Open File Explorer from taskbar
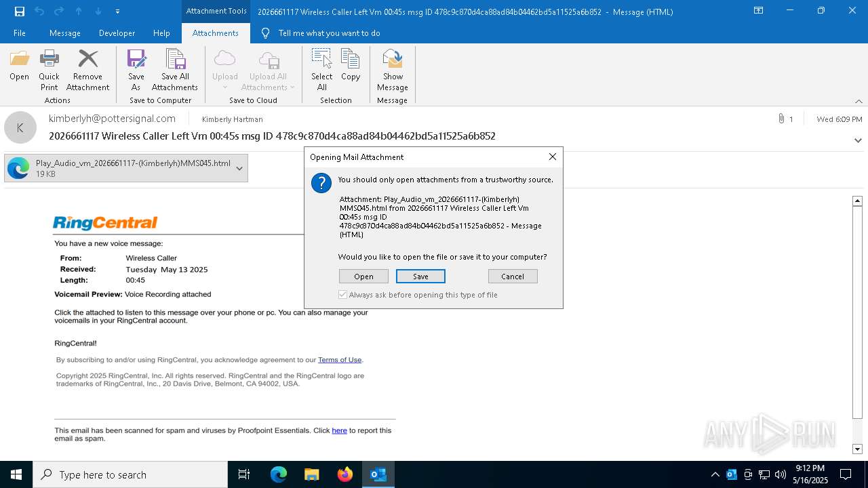The height and width of the screenshot is (488, 868). pyautogui.click(x=312, y=474)
